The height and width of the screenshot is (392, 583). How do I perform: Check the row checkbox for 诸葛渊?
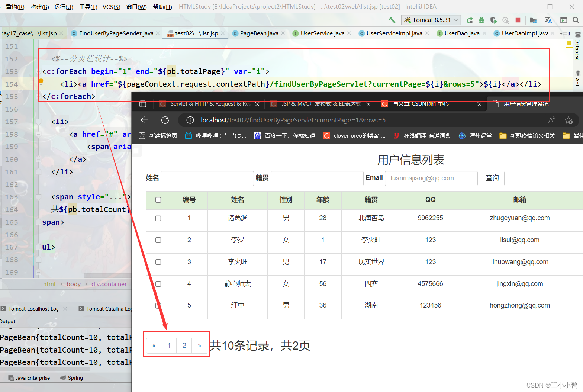pos(158,218)
